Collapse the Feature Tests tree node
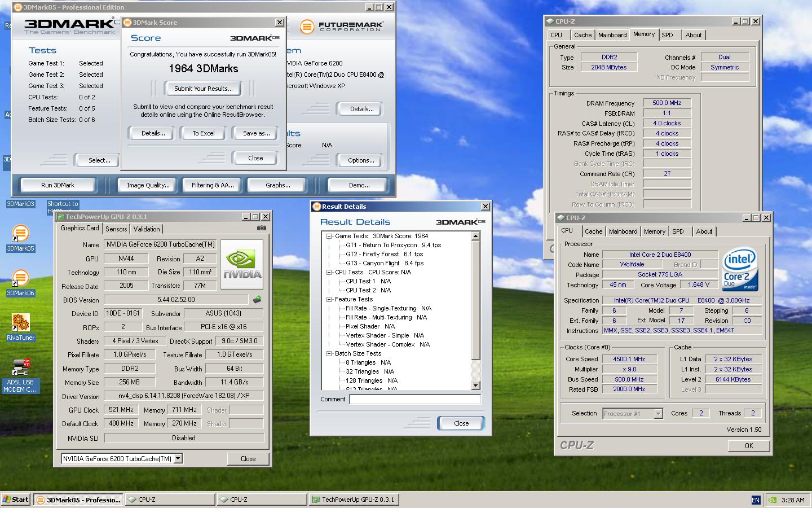812x508 pixels. 329,299
